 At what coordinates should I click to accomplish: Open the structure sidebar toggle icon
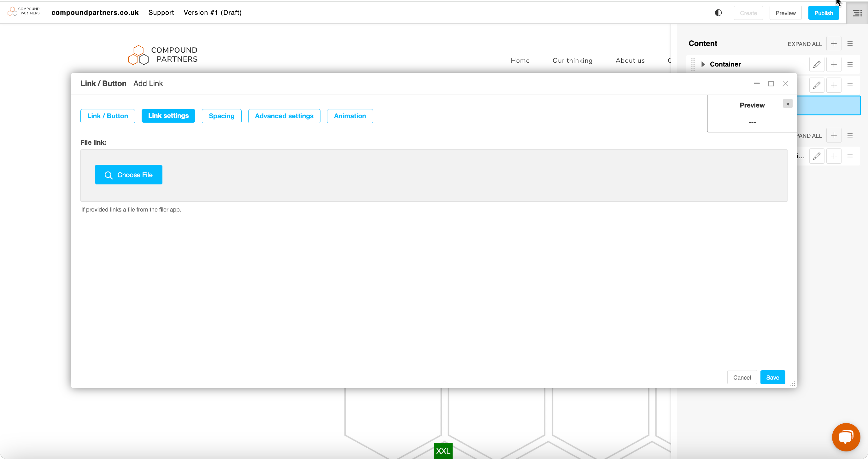point(857,13)
